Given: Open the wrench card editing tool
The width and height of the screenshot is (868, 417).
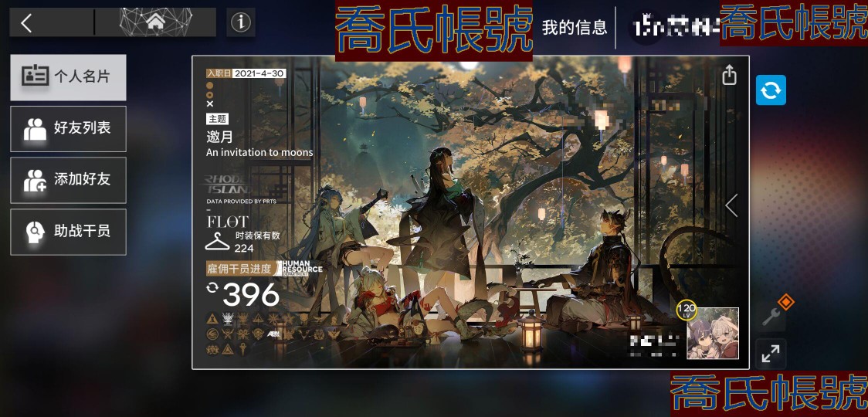Looking at the screenshot, I should 771,316.
